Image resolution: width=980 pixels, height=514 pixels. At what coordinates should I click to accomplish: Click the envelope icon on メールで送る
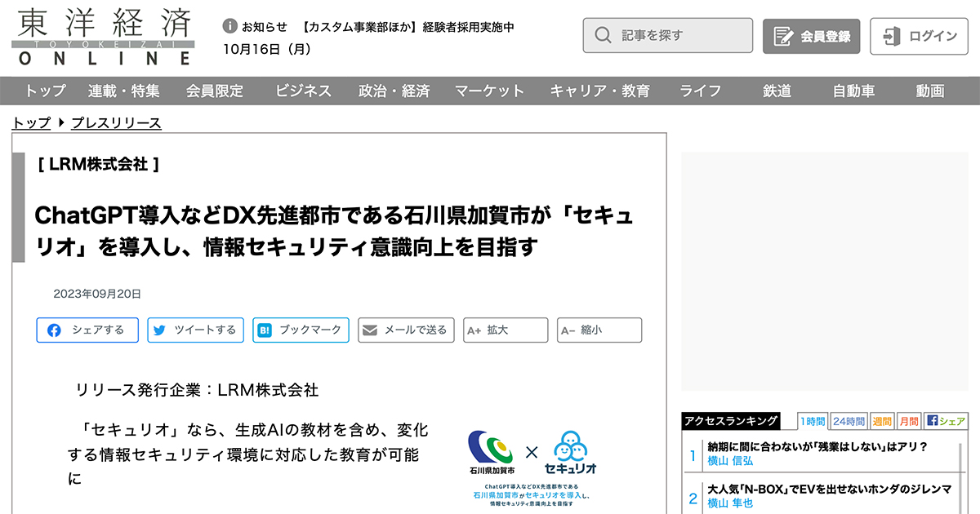[x=369, y=330]
